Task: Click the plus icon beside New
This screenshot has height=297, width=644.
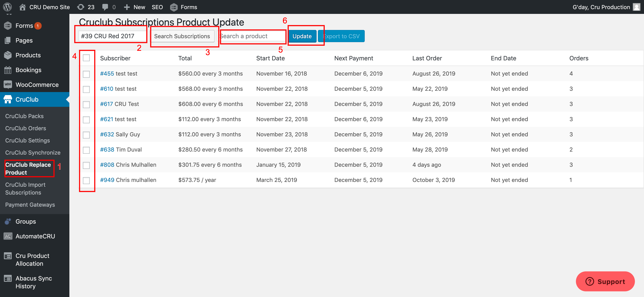Action: pos(127,7)
